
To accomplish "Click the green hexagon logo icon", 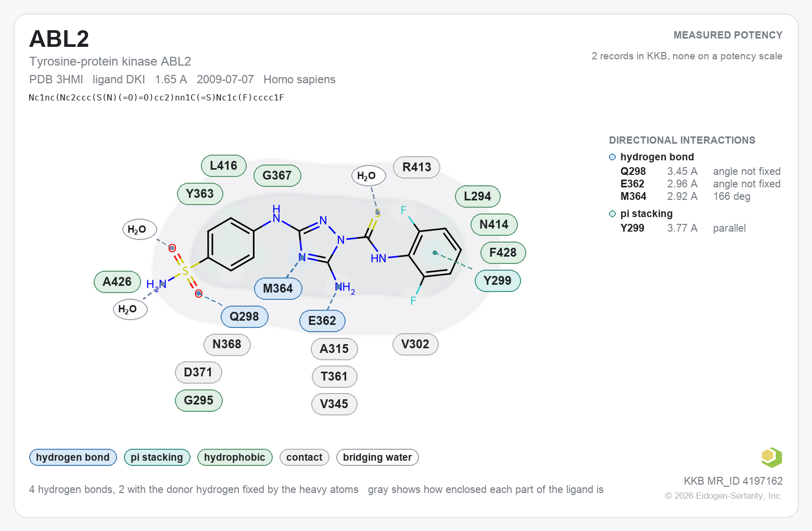I will click(772, 458).
